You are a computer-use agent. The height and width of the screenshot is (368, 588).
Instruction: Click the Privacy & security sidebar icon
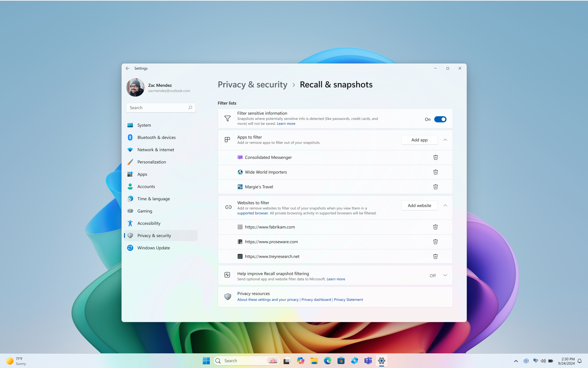point(130,235)
